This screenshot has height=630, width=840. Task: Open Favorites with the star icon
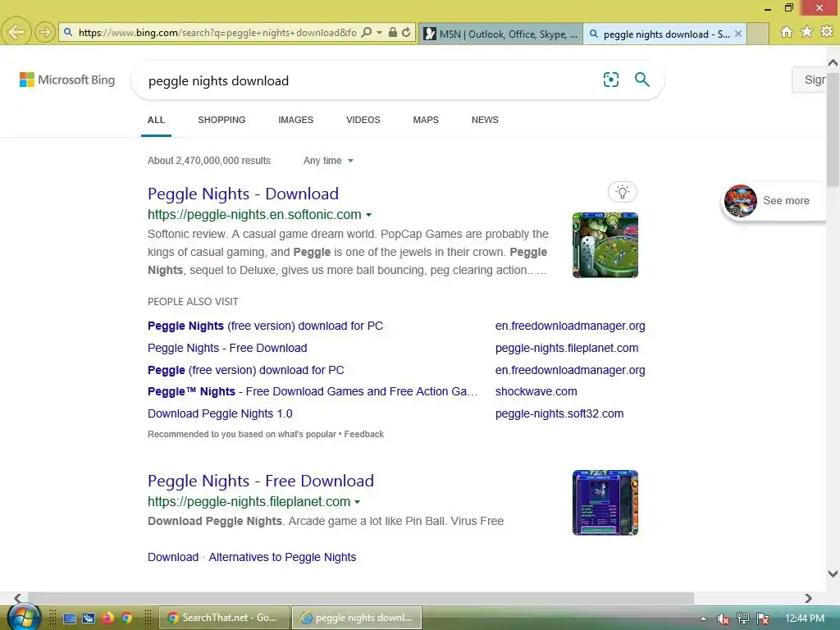click(x=807, y=32)
